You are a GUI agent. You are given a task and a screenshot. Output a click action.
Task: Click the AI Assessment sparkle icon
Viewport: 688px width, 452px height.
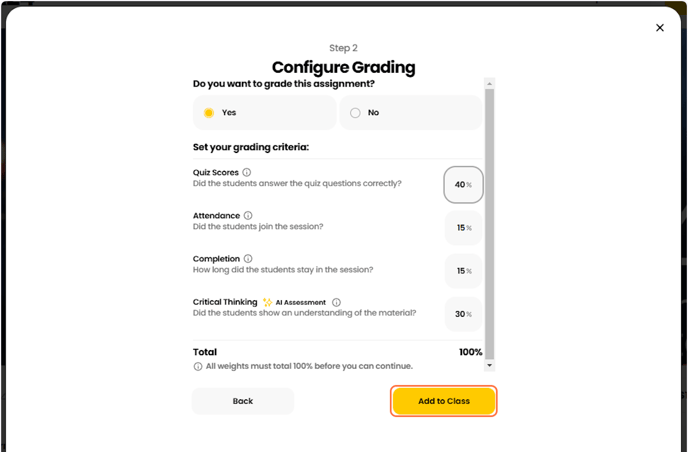[267, 302]
